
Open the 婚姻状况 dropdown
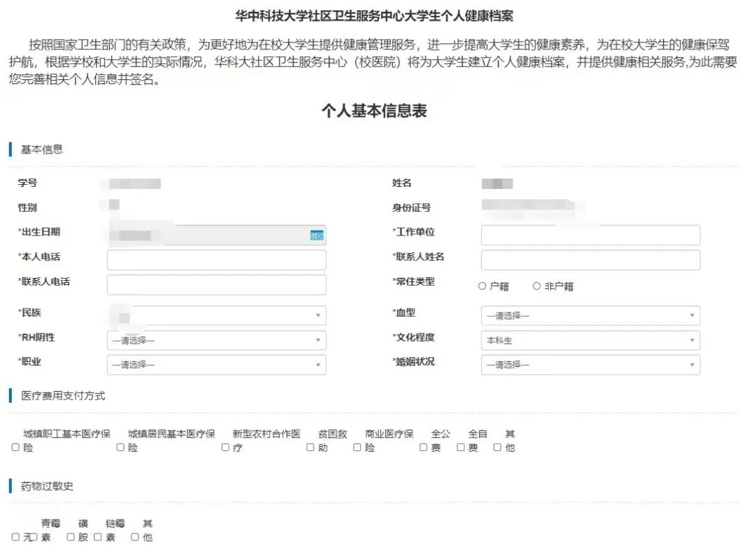[590, 364]
